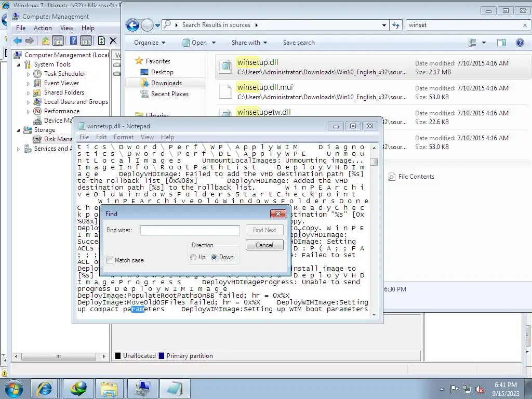Expand the Shared Folders node
This screenshot has height=399, width=532.
(x=28, y=92)
